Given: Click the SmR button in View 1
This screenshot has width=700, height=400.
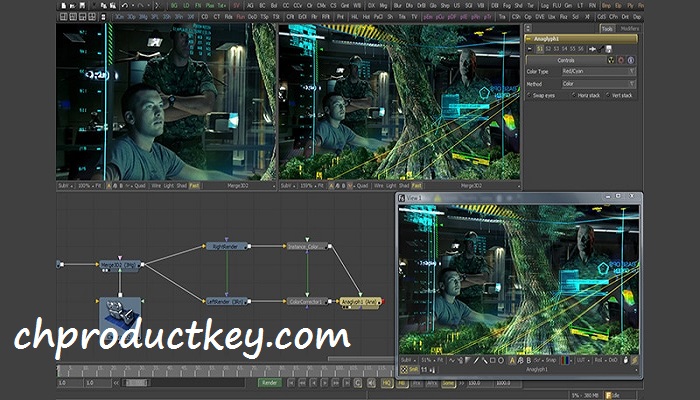Looking at the screenshot, I should click(x=412, y=370).
